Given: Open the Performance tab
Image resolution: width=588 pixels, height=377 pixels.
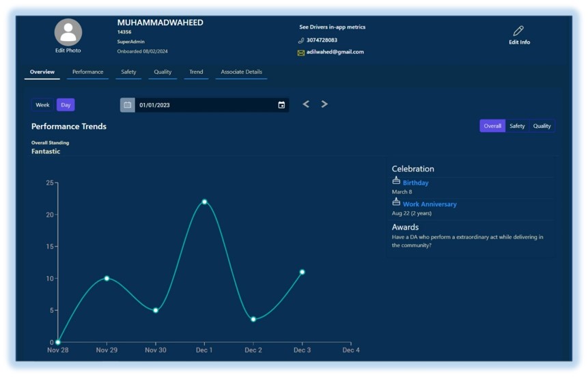Looking at the screenshot, I should tap(87, 72).
